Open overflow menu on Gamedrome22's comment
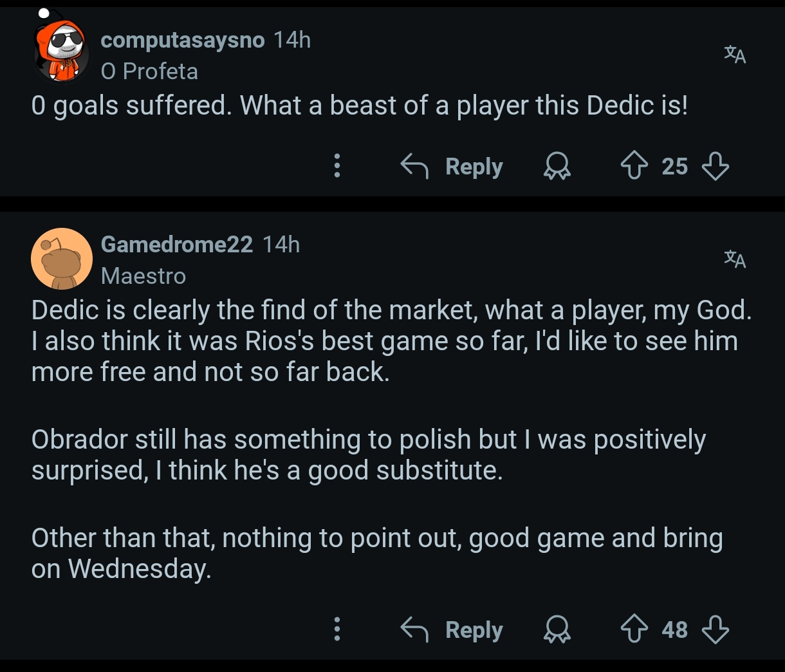The width and height of the screenshot is (785, 672). click(x=337, y=629)
